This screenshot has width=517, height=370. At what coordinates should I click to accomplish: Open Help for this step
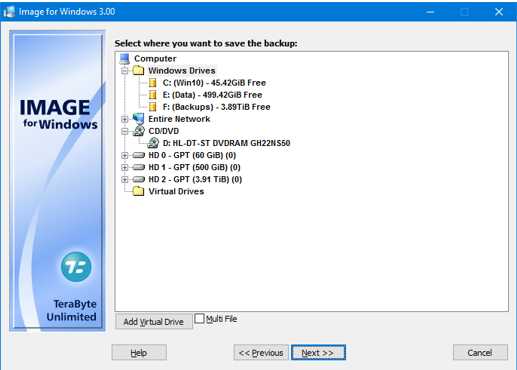pyautogui.click(x=139, y=353)
